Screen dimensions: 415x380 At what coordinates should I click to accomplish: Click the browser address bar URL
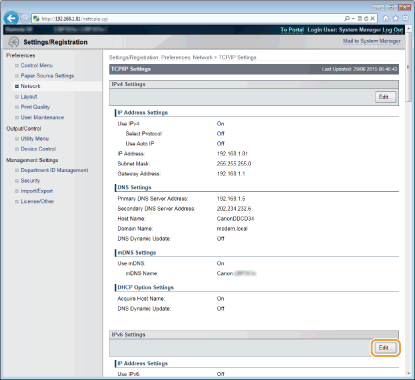(75, 19)
